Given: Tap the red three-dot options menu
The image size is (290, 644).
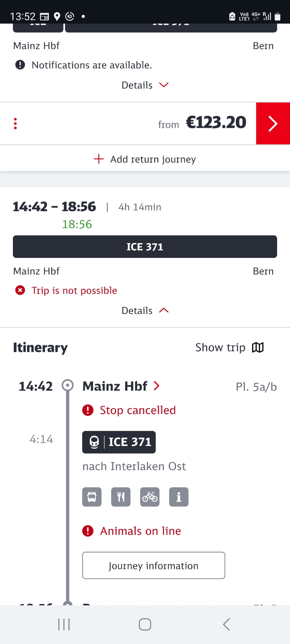Looking at the screenshot, I should 15,124.
